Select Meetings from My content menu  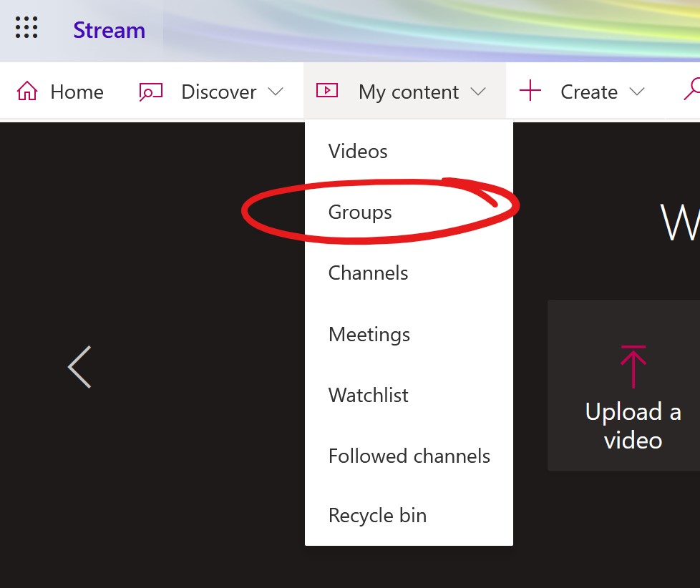click(x=369, y=334)
